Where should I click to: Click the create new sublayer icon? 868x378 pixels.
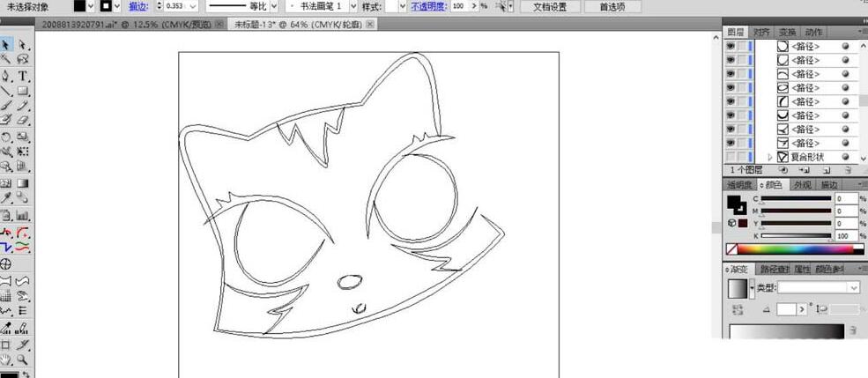coord(805,170)
